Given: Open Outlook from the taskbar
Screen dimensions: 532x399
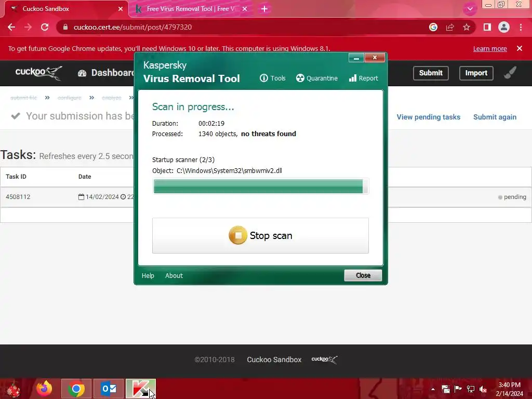Looking at the screenshot, I should tap(109, 389).
